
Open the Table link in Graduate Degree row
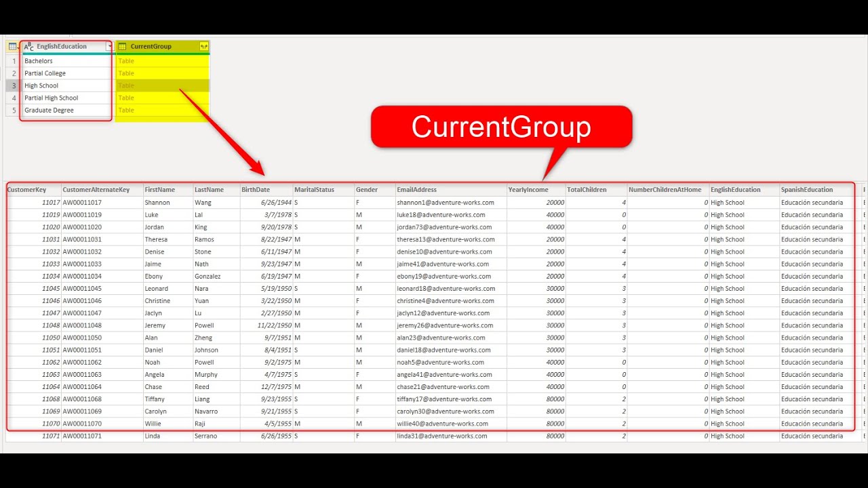126,110
